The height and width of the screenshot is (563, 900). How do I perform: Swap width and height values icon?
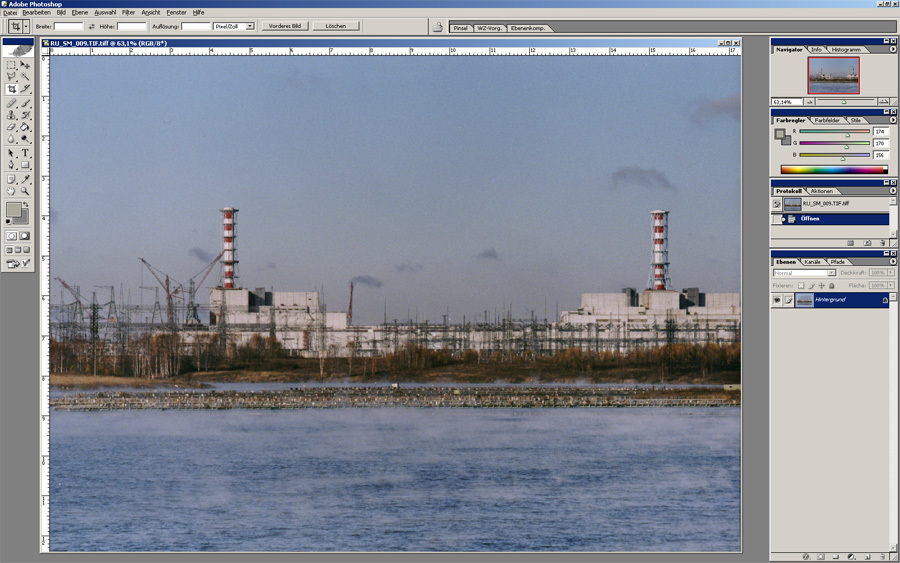point(91,26)
